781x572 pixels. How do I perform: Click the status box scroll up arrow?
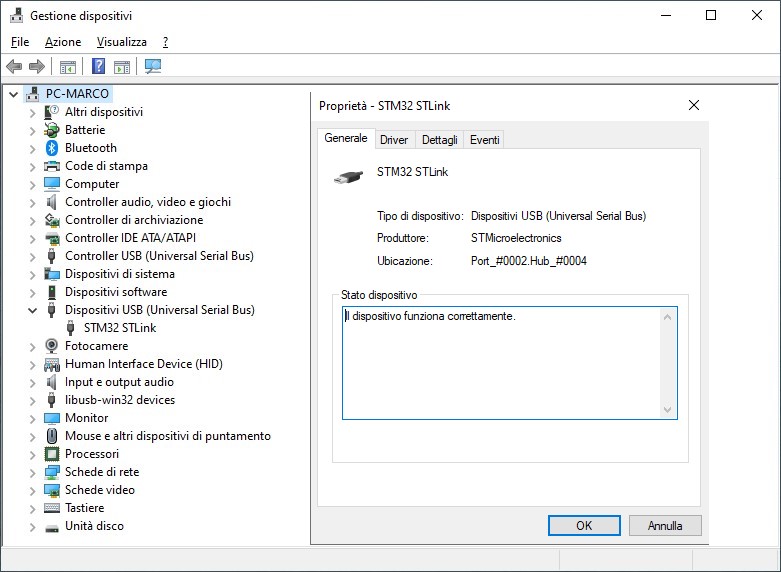pyautogui.click(x=667, y=317)
